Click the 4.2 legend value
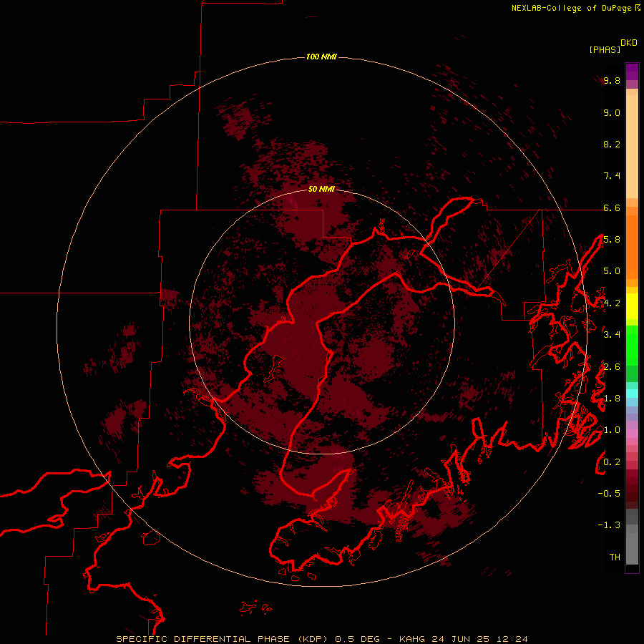The width and height of the screenshot is (644, 644). coord(612,303)
